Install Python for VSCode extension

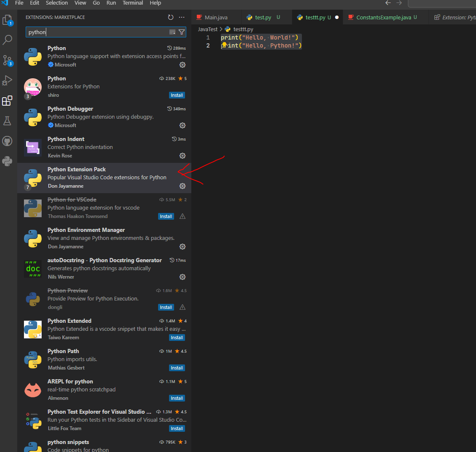166,216
